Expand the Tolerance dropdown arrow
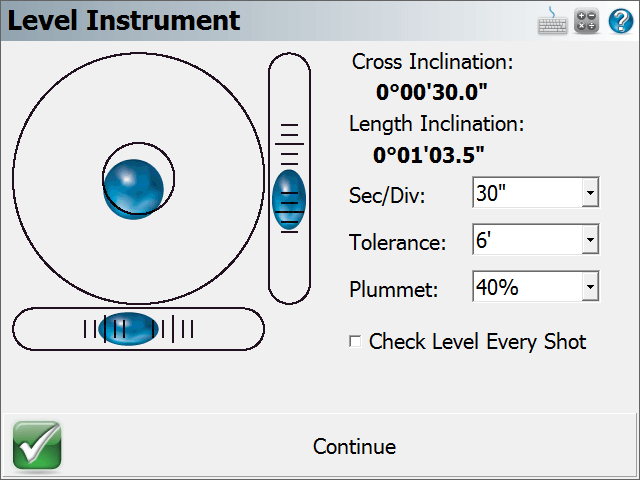This screenshot has width=640, height=480. (x=590, y=239)
